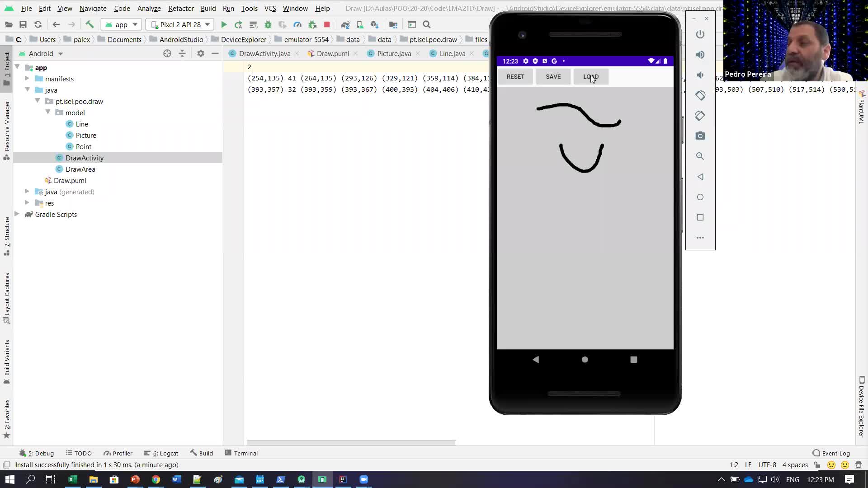Click the Debug app bug icon
868x488 pixels.
(x=268, y=24)
